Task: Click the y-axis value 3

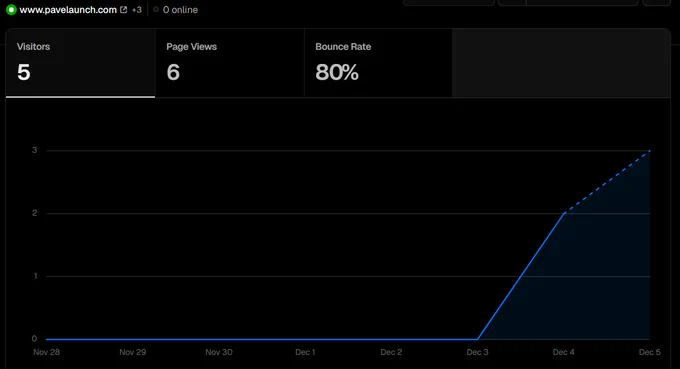Action: coord(35,150)
